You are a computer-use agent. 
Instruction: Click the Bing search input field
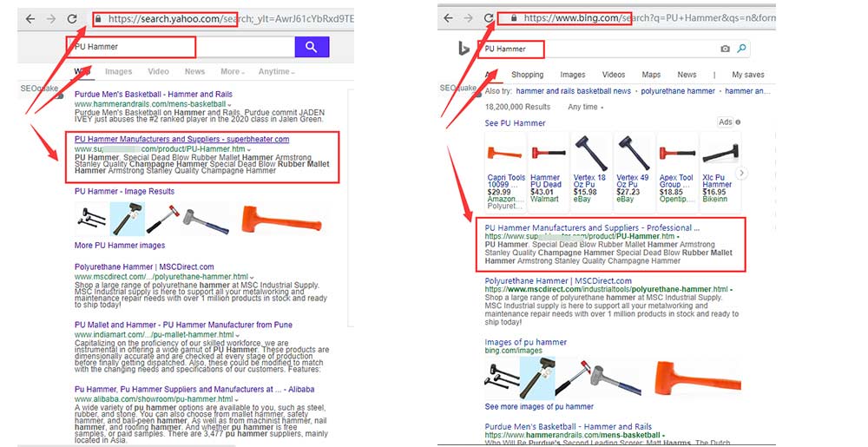(598, 49)
